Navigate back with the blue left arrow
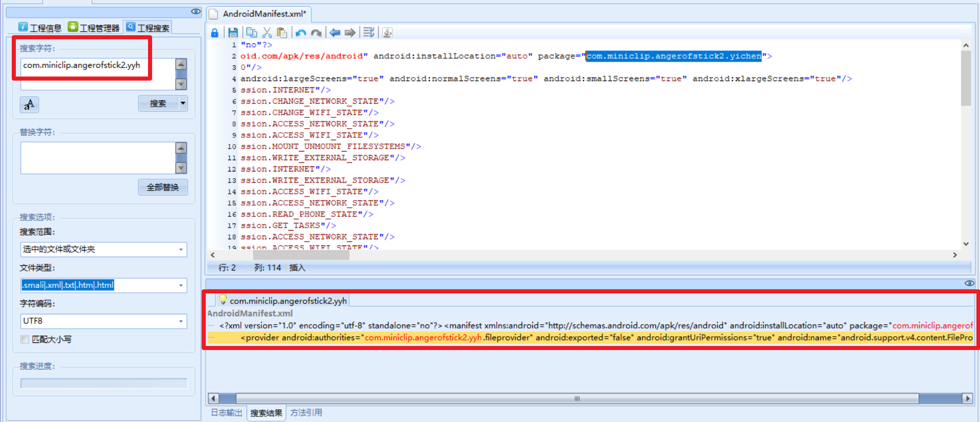This screenshot has width=980, height=422. 335,33
